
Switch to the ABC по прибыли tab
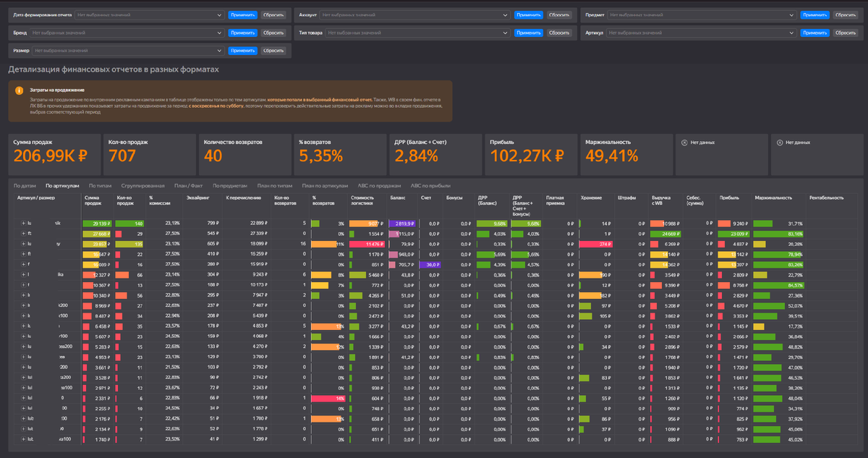tap(432, 185)
